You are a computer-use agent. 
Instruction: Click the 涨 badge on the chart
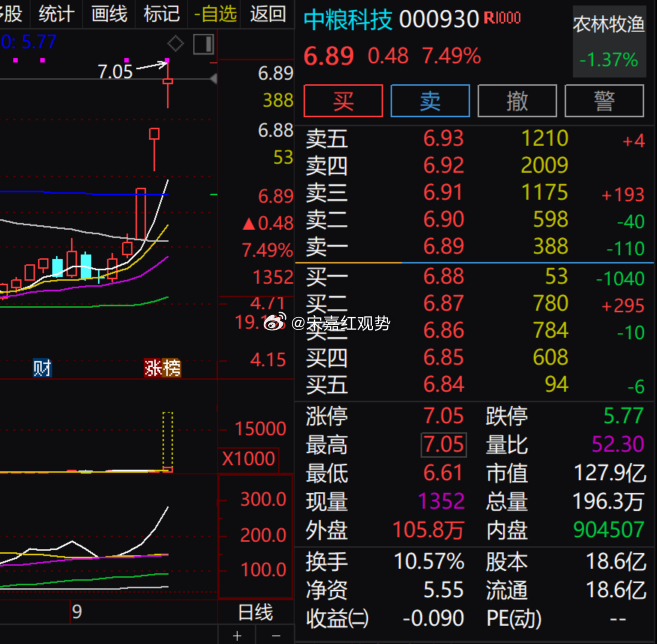(153, 368)
